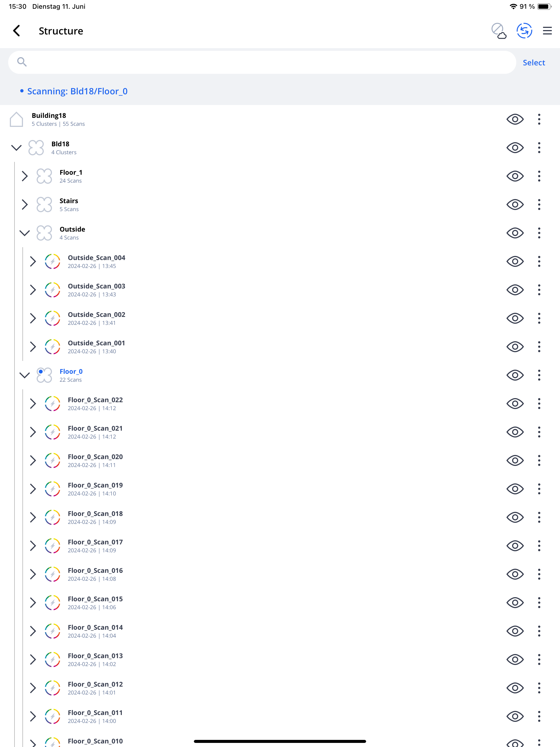Tap the active Floor_0 cluster icon
Image resolution: width=560 pixels, height=747 pixels.
coord(44,375)
